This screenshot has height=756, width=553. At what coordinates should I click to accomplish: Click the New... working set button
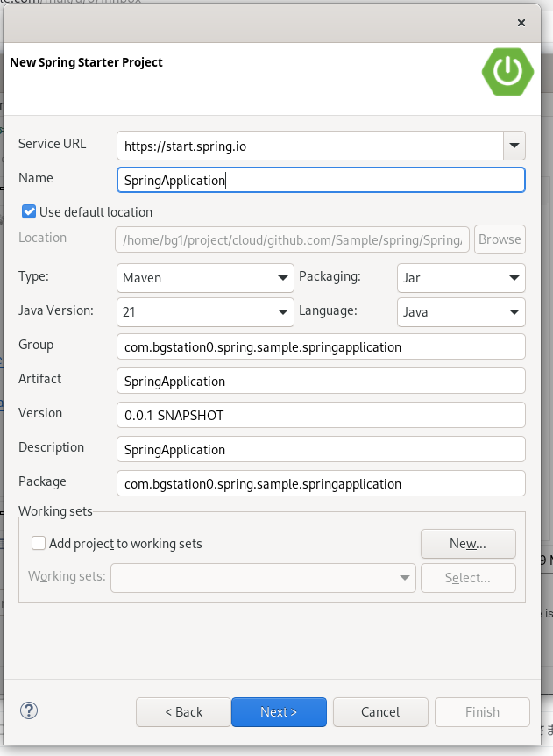click(468, 544)
